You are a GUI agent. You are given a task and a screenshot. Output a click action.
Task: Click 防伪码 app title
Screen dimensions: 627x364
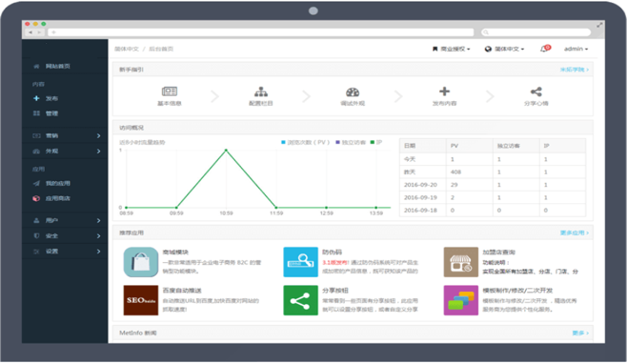[332, 252]
